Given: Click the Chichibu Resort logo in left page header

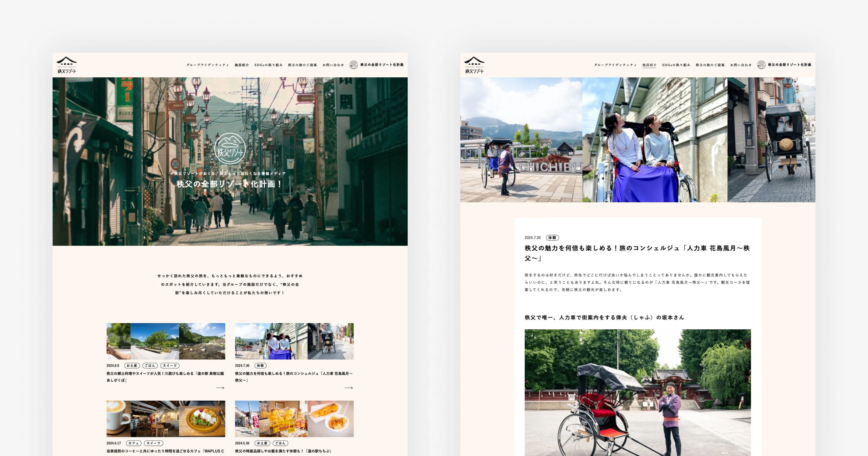Looking at the screenshot, I should (x=66, y=65).
